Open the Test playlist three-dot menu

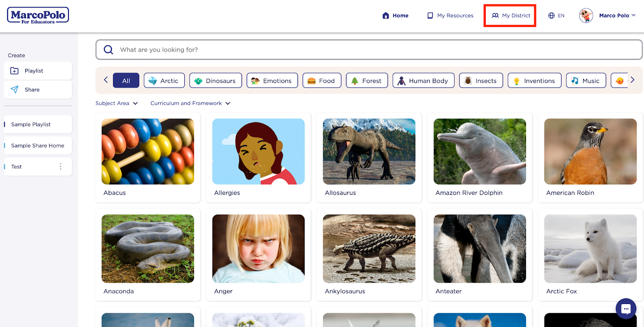(x=61, y=166)
